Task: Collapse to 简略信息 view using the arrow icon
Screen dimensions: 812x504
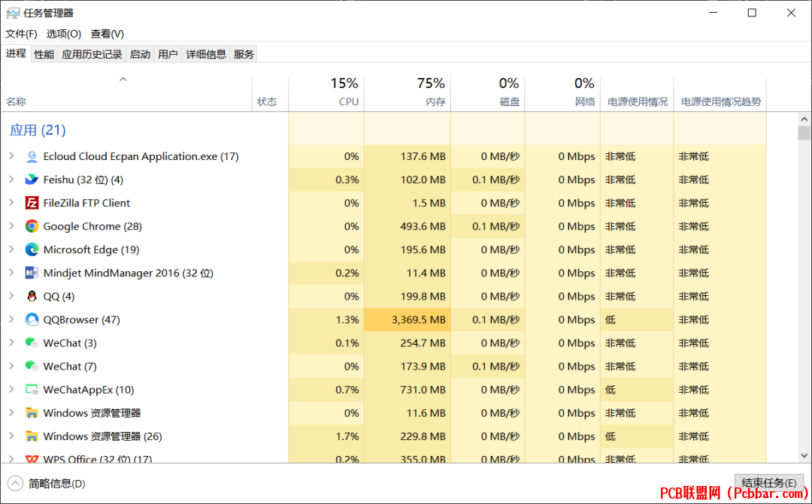Action: 15,483
